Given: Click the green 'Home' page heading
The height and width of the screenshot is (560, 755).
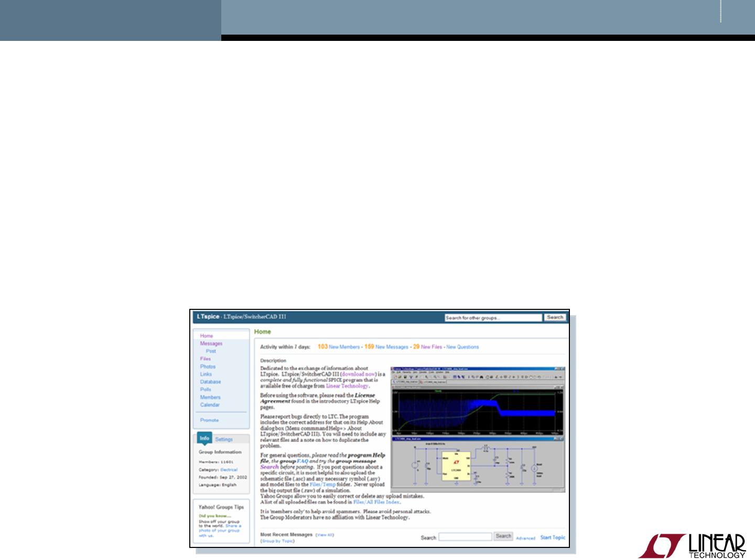Looking at the screenshot, I should click(x=263, y=332).
